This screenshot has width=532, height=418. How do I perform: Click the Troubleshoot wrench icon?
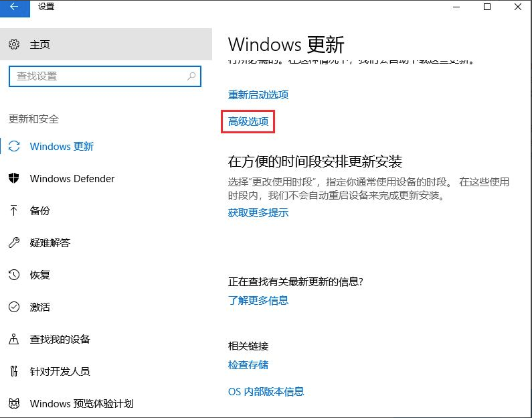[x=14, y=243]
